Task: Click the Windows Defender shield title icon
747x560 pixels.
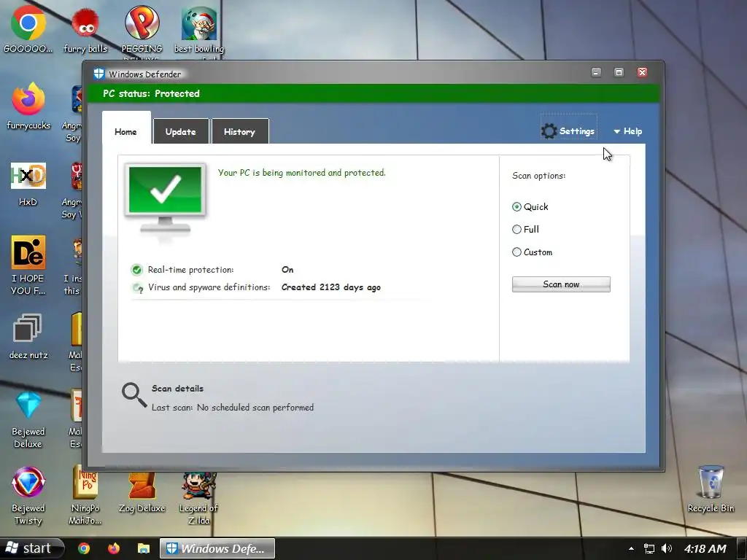Action: (98, 74)
